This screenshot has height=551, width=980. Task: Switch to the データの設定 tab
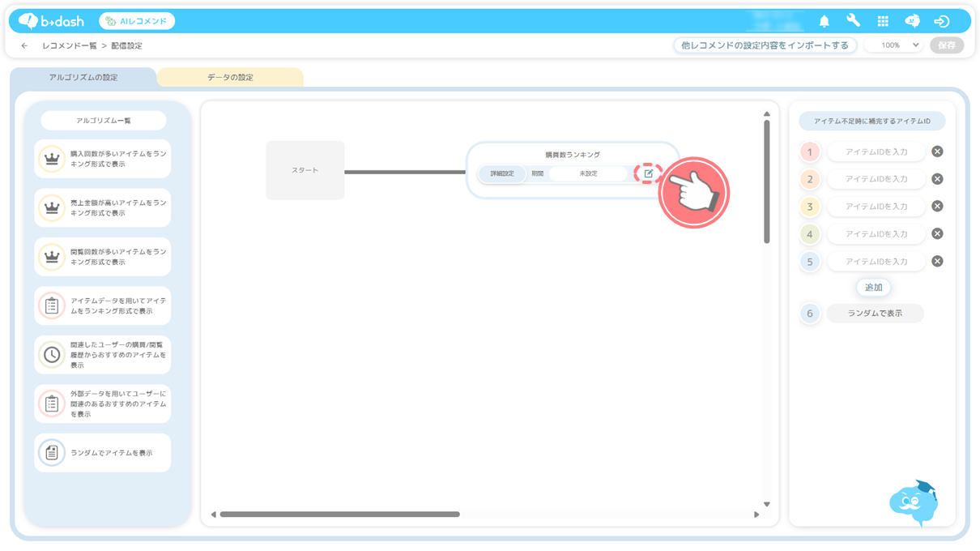pyautogui.click(x=230, y=78)
